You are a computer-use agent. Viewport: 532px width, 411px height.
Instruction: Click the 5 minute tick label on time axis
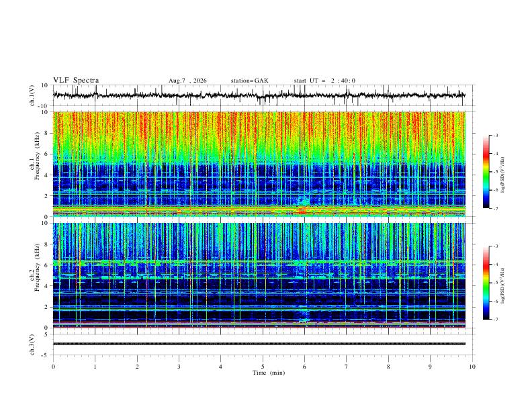[x=263, y=367]
